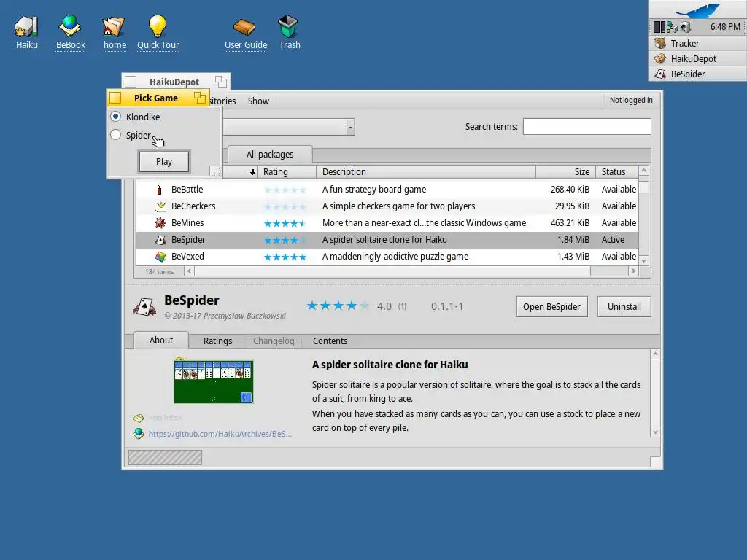Click the Description column header
The height and width of the screenshot is (560, 747).
[426, 172]
